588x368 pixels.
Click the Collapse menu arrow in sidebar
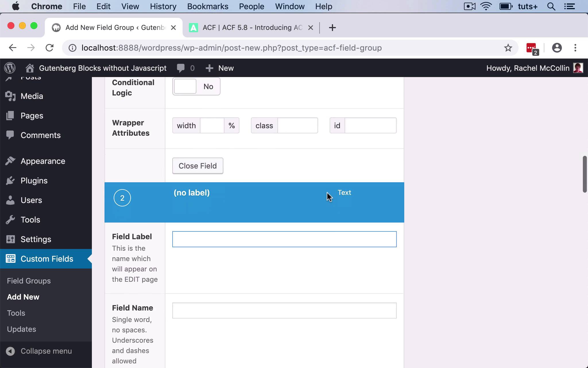click(10, 351)
